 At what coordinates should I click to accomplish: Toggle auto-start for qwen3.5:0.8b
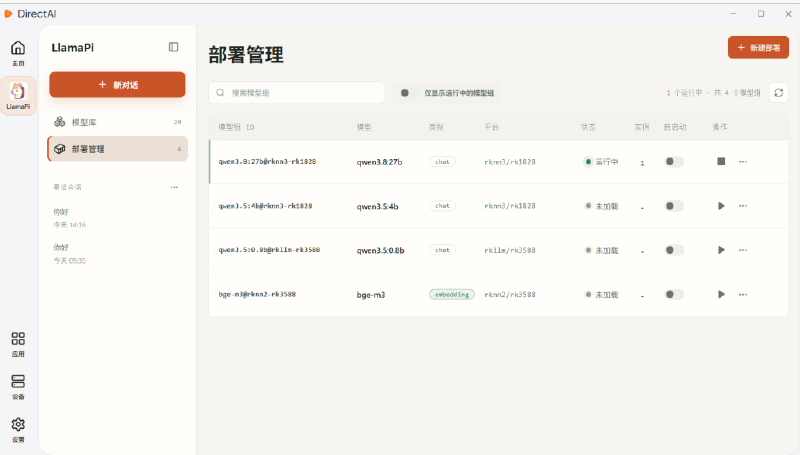click(674, 250)
